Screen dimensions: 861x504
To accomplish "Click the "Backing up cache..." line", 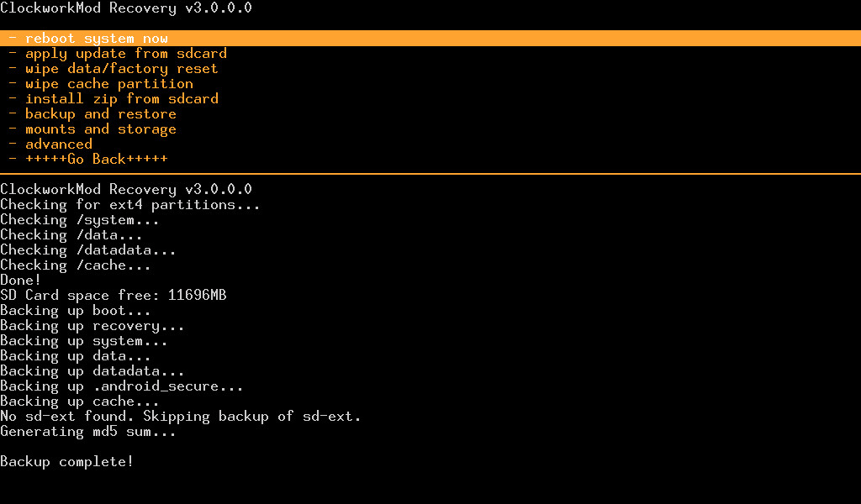I will pos(80,402).
